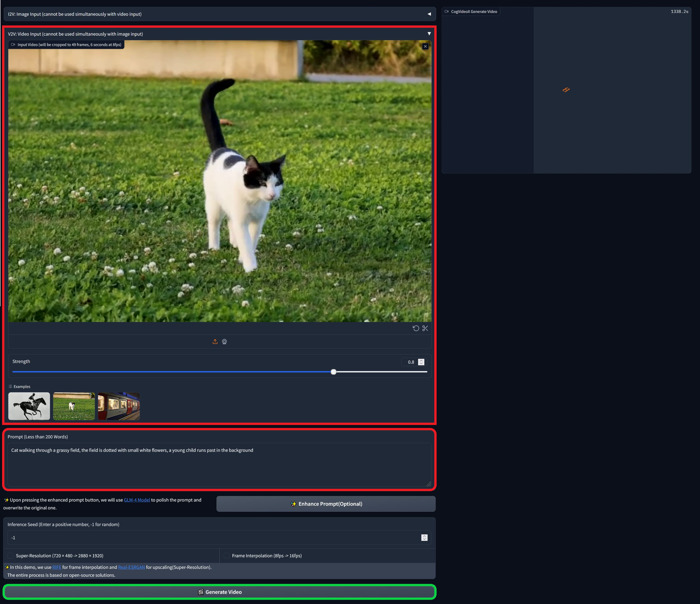700x604 pixels.
Task: Click the orange upload icon to replace video
Action: point(215,341)
